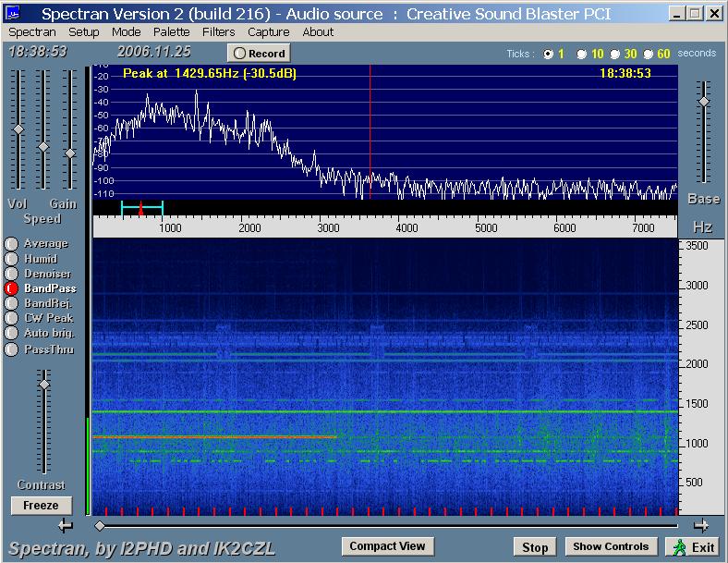The width and height of the screenshot is (728, 563).
Task: Enable the Average filter toggle
Action: 11,244
